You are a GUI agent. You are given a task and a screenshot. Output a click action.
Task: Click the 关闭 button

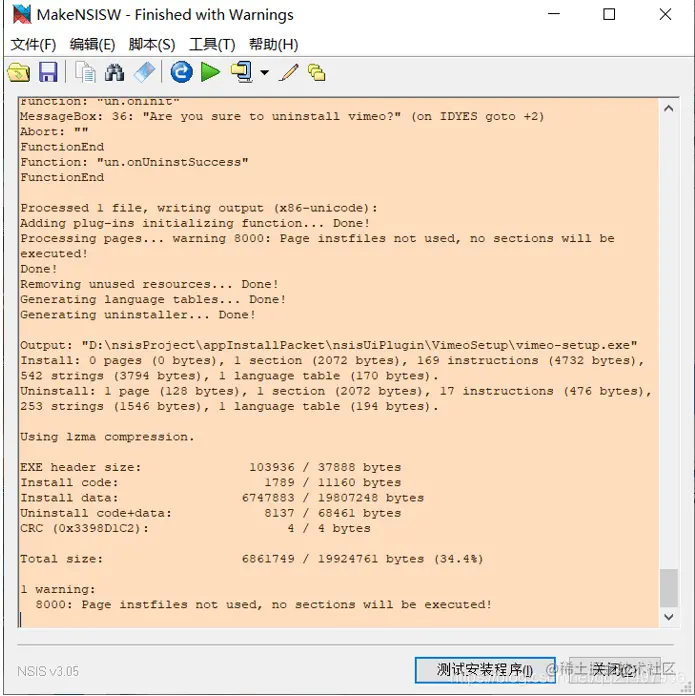click(x=615, y=670)
